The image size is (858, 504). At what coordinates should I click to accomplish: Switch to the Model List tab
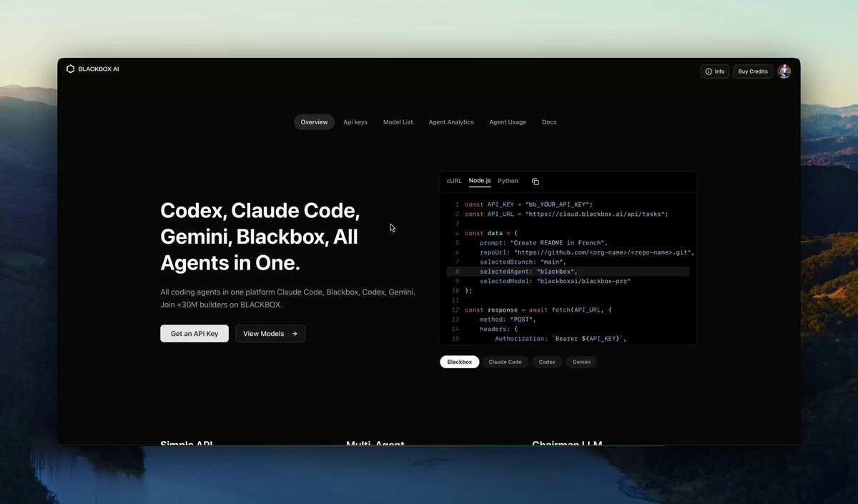pos(398,122)
